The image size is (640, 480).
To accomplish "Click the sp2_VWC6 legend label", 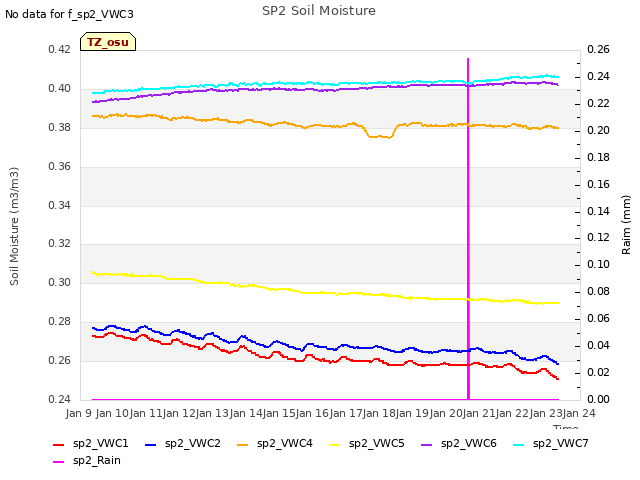I will (469, 443).
